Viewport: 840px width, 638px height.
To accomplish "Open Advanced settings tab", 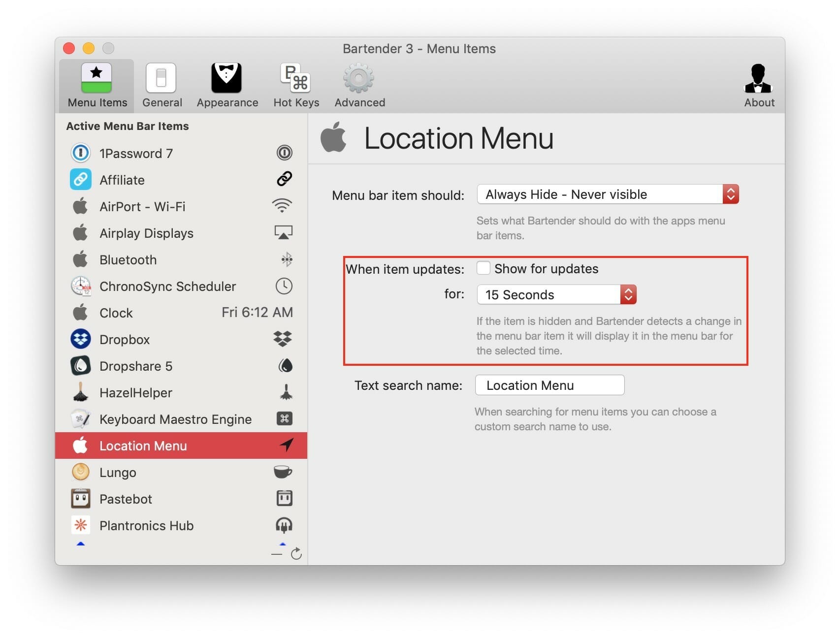I will (x=359, y=86).
